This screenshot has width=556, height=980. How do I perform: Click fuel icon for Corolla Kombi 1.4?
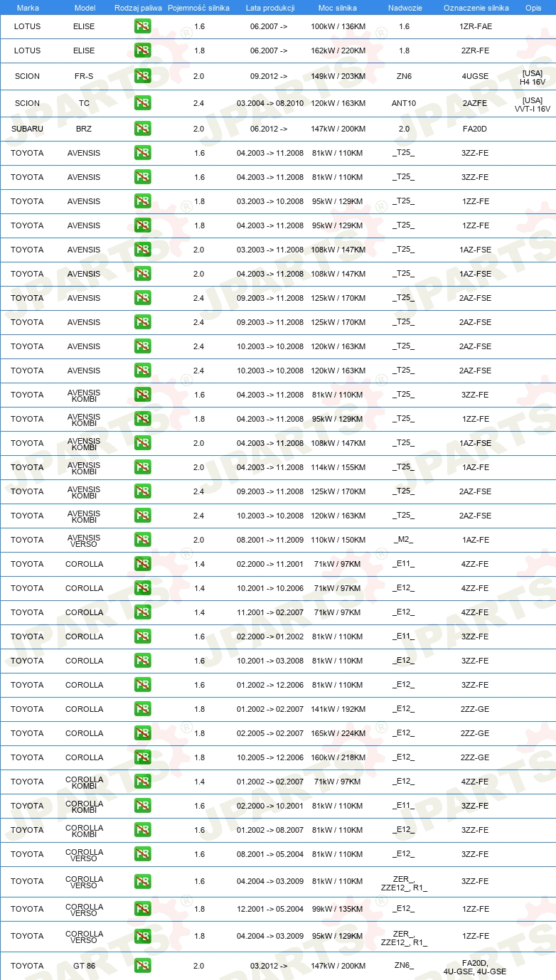pos(142,782)
